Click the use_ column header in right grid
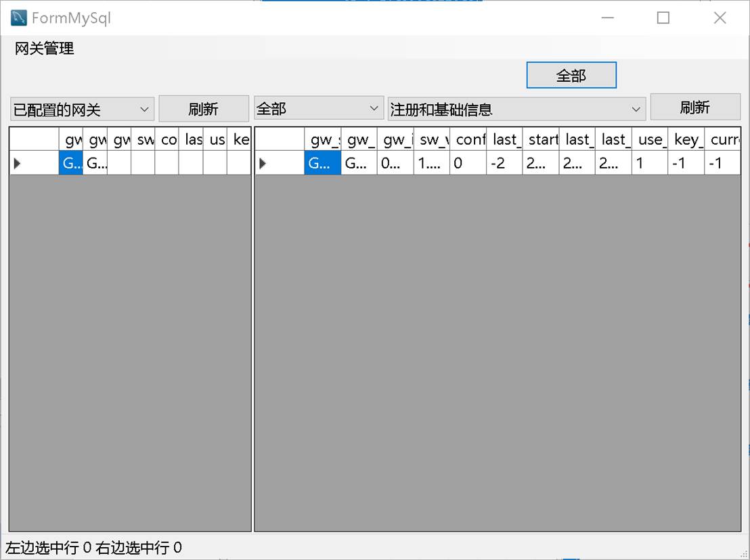The image size is (750, 560). pos(650,139)
